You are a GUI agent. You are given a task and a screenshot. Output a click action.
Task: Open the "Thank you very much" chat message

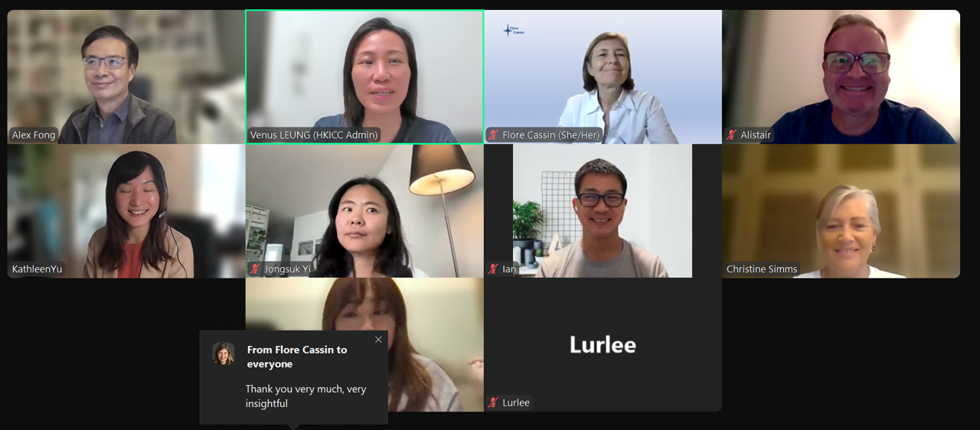tap(305, 396)
